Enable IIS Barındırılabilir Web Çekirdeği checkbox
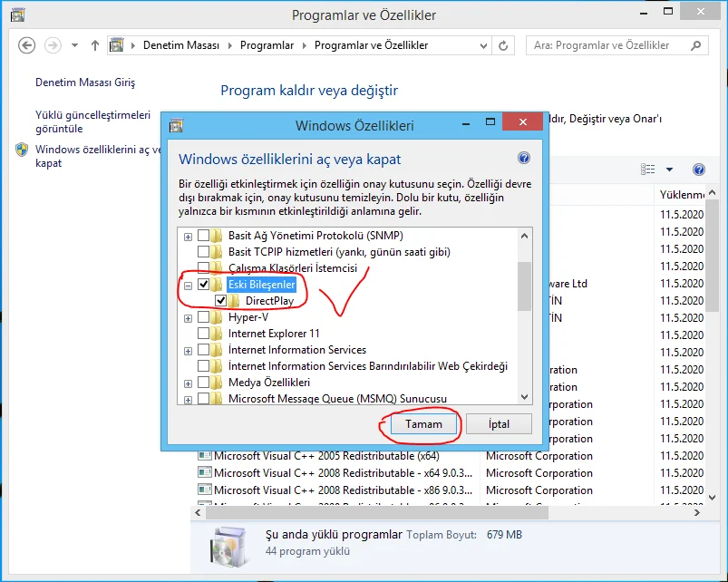 [203, 365]
